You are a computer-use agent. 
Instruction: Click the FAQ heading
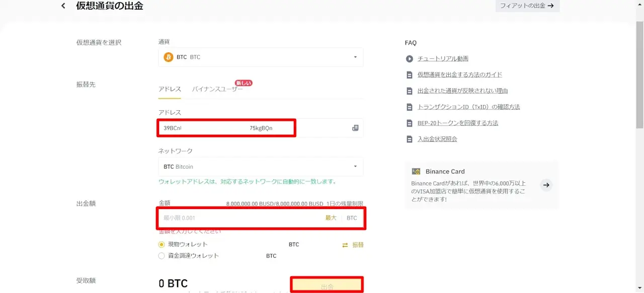point(411,43)
